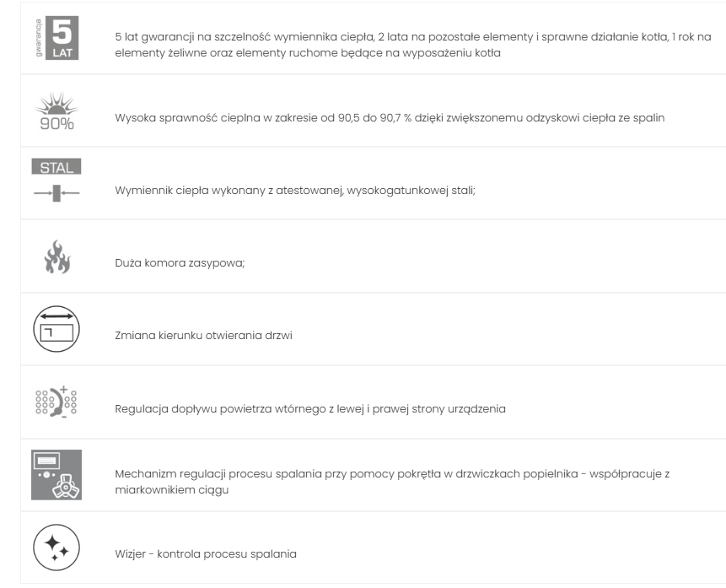Click 'Wizjer - kontrola procesu spalania' text
726x588 pixels.
[205, 554]
